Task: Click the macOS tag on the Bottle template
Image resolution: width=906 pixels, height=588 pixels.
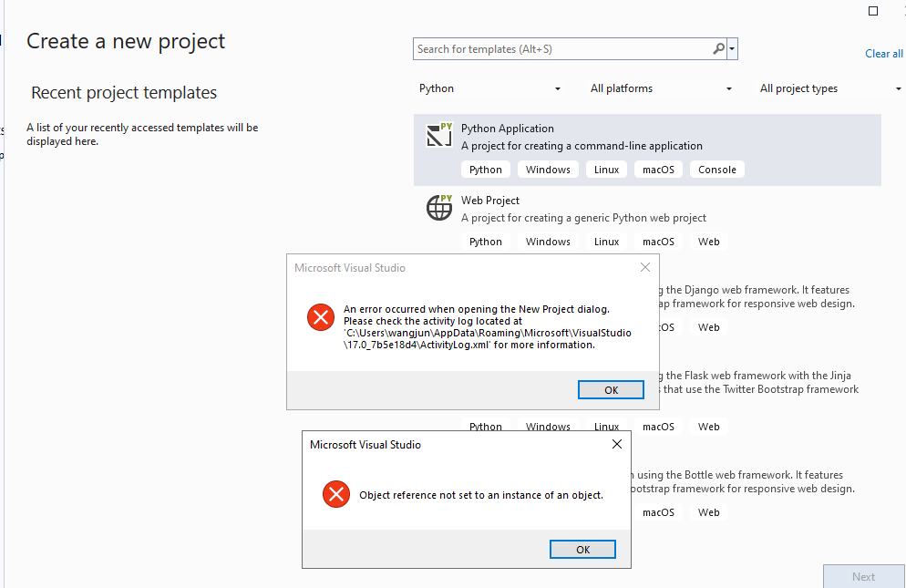Action: (658, 512)
